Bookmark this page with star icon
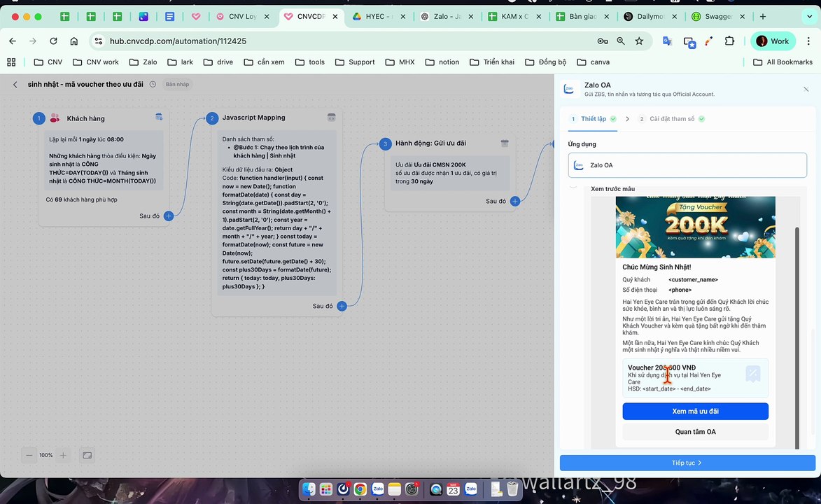This screenshot has height=504, width=821. 639,41
